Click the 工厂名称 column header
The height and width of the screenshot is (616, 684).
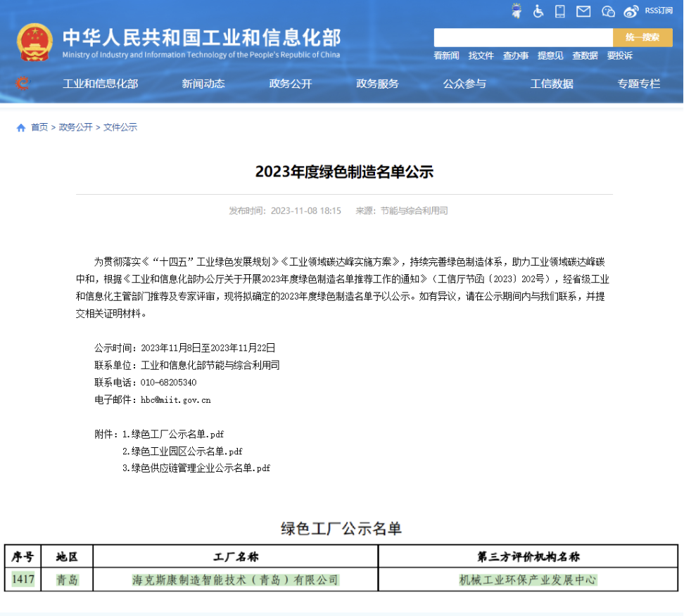pyautogui.click(x=236, y=557)
